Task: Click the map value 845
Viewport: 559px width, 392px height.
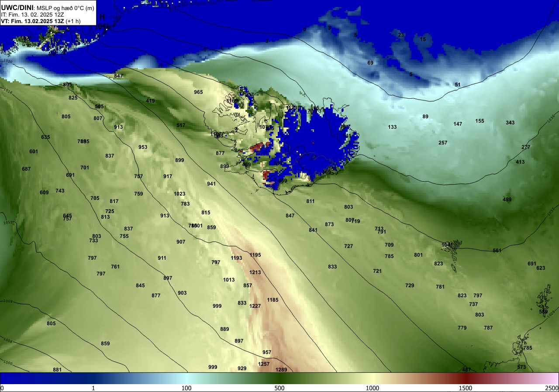Action: 140,285
